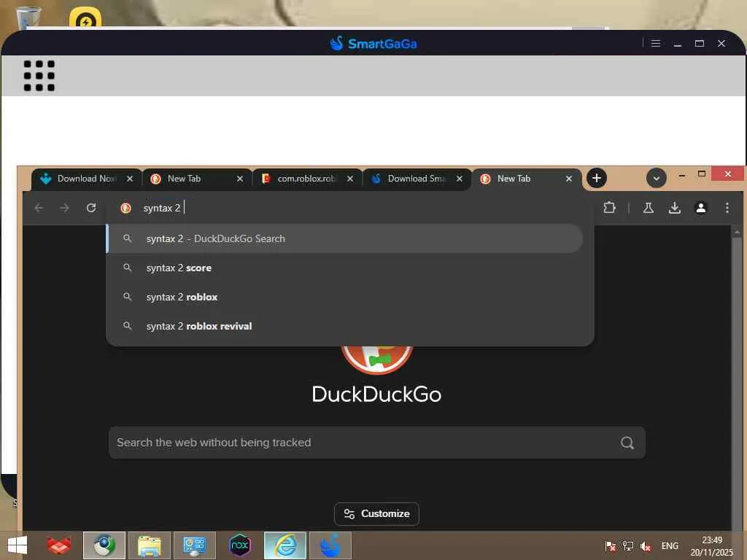Viewport: 747px width, 560px height.
Task: Close the Download Nox tab
Action: [x=130, y=179]
